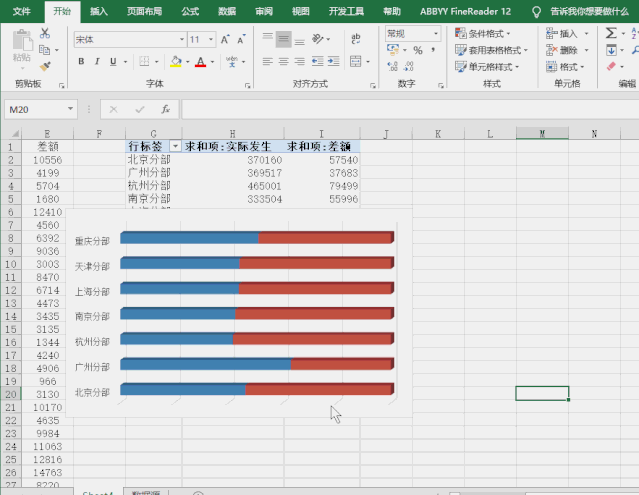Increase font size with larger A icon
This screenshot has width=639, height=495.
[225, 40]
